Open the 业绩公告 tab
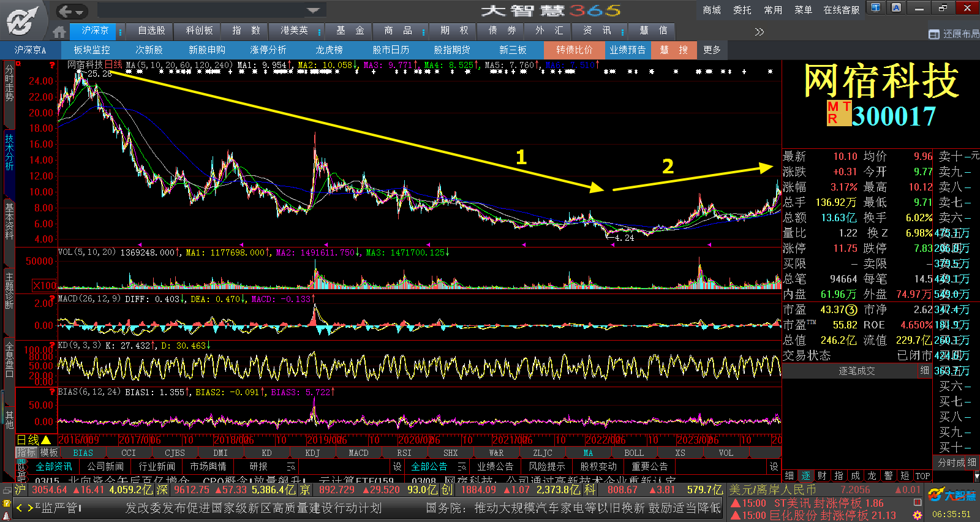Image resolution: width=980 pixels, height=522 pixels. (x=495, y=466)
